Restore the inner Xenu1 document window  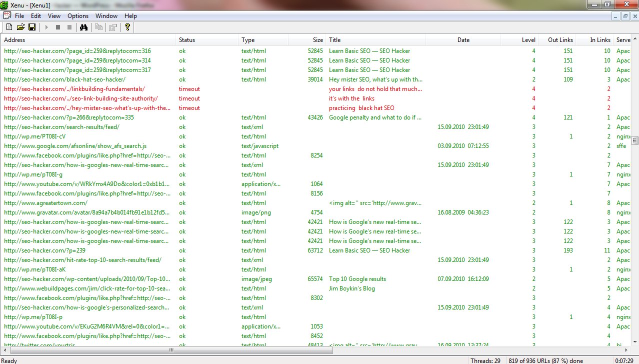(625, 16)
